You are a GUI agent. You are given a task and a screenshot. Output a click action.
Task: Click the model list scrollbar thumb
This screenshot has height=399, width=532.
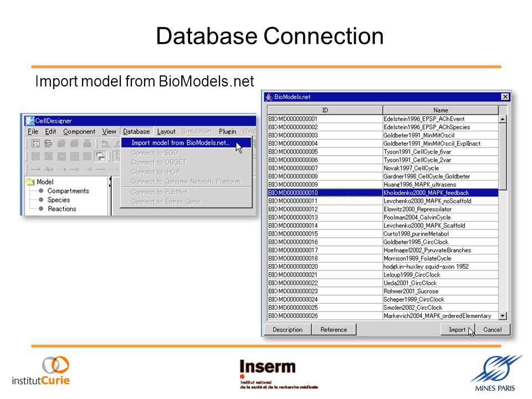503,156
